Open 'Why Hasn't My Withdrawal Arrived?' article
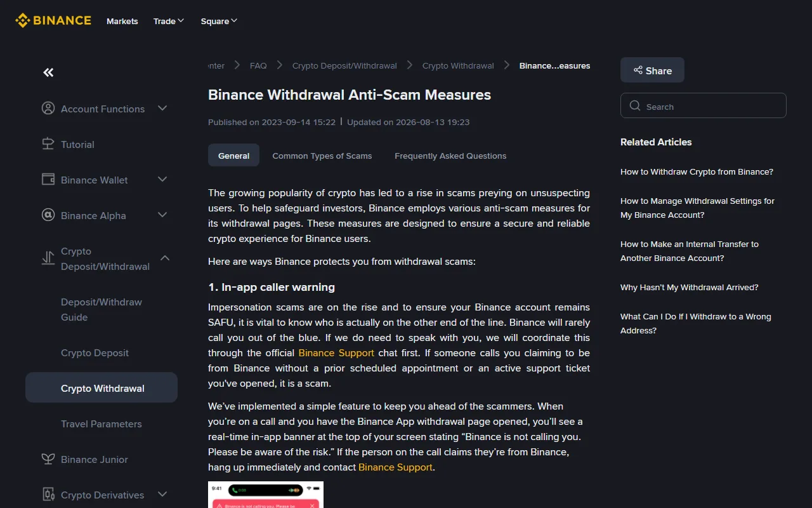812x508 pixels. coord(690,288)
